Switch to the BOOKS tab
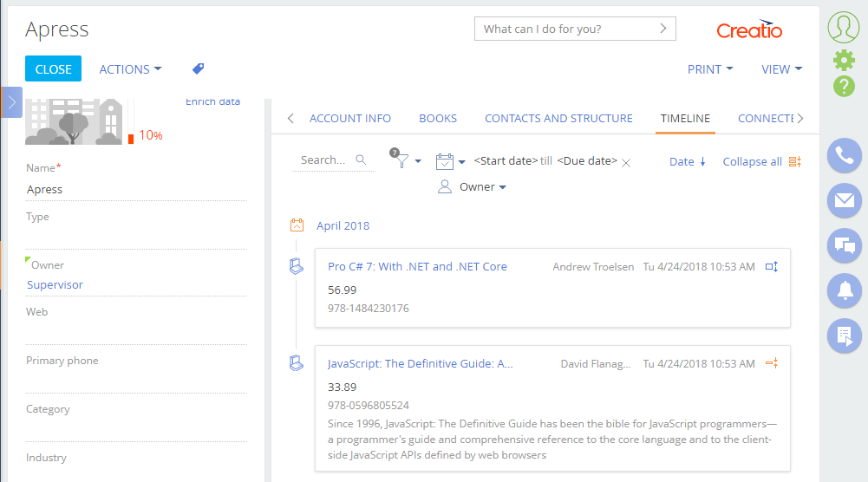 tap(438, 119)
